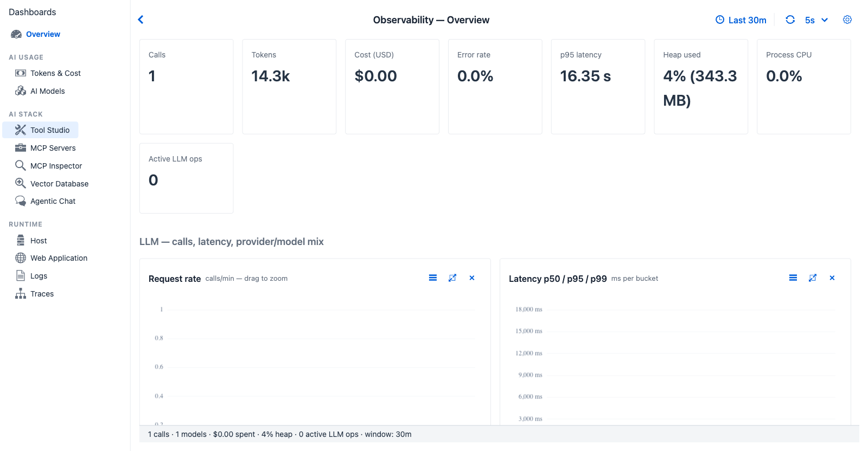Image resolution: width=868 pixels, height=451 pixels.
Task: Click the Overview gauge icon
Action: pyautogui.click(x=16, y=34)
